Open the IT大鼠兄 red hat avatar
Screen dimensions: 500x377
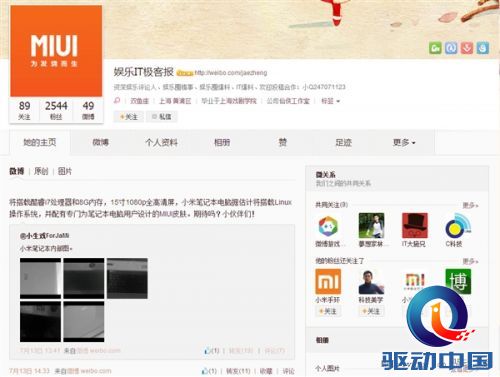415,226
